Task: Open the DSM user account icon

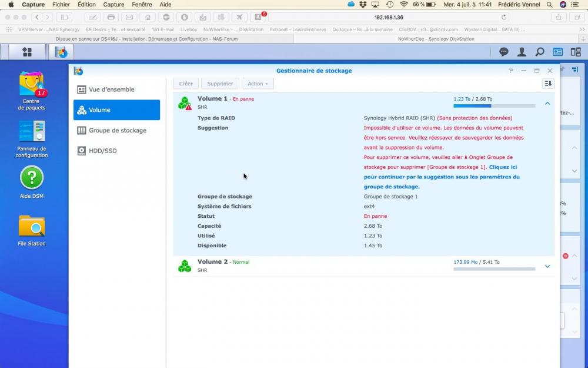Action: tap(522, 52)
